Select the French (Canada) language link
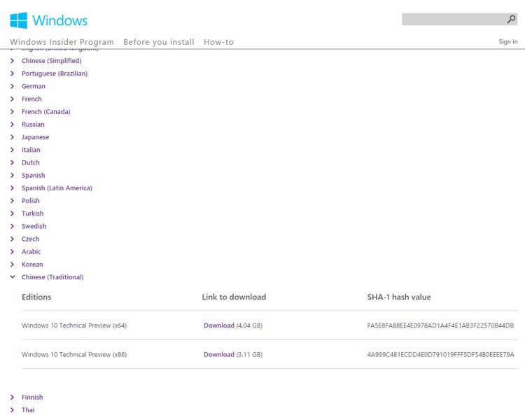 (x=46, y=111)
